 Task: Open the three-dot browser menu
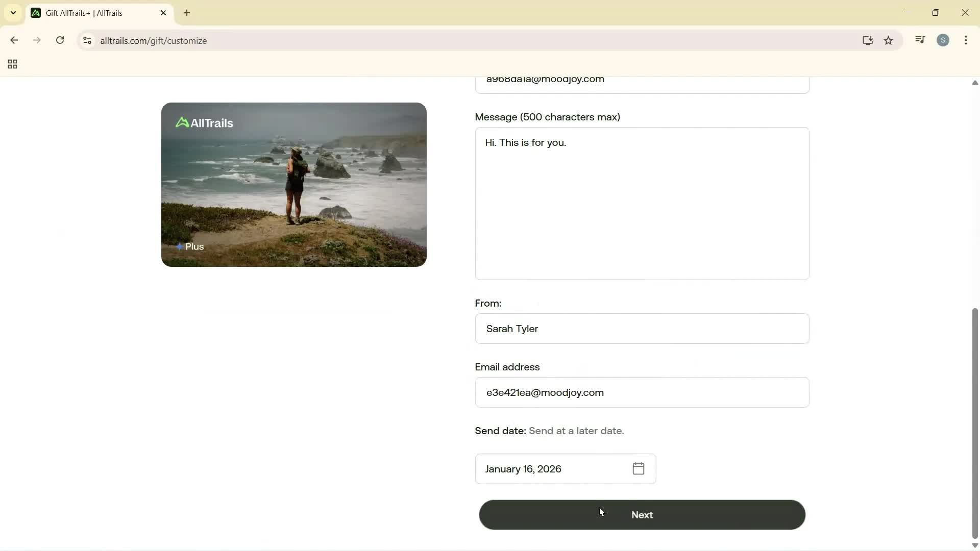point(966,40)
